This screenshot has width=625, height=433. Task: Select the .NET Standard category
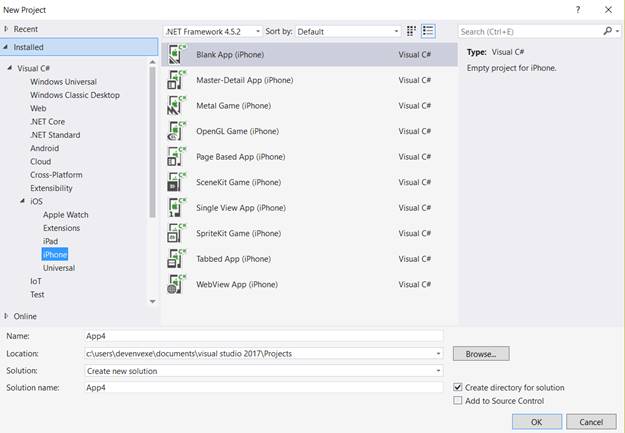[55, 135]
